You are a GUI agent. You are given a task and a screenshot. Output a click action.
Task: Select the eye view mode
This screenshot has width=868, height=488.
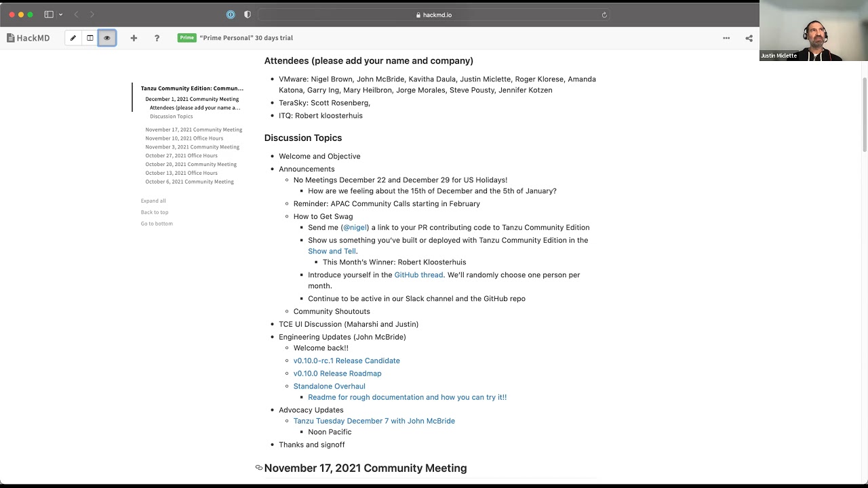coord(106,38)
